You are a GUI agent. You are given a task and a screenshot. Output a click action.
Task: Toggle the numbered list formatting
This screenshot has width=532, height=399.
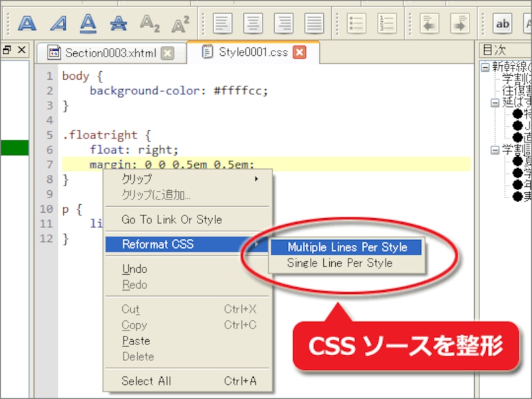[386, 22]
